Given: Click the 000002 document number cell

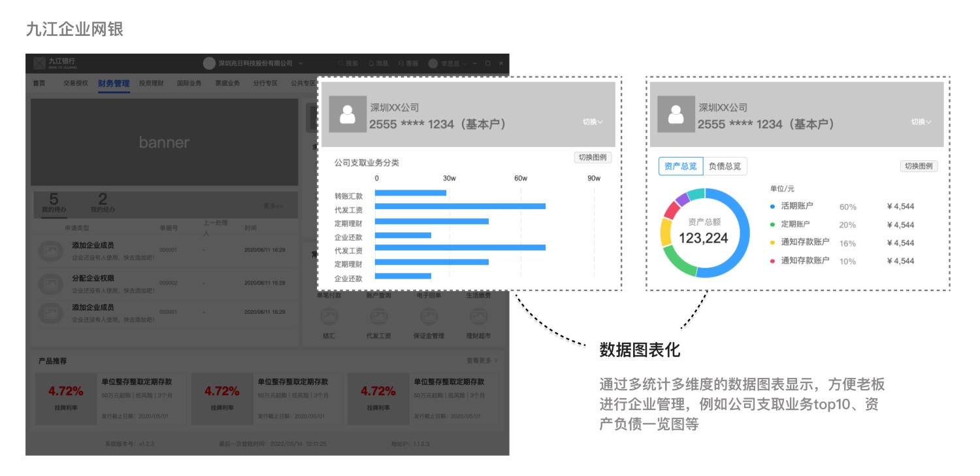Looking at the screenshot, I should point(168,282).
